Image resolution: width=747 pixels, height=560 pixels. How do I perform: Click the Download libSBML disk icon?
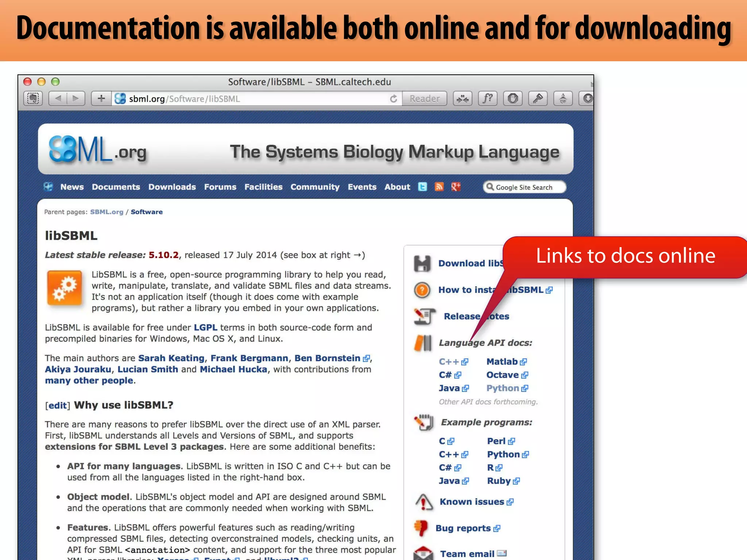click(422, 263)
